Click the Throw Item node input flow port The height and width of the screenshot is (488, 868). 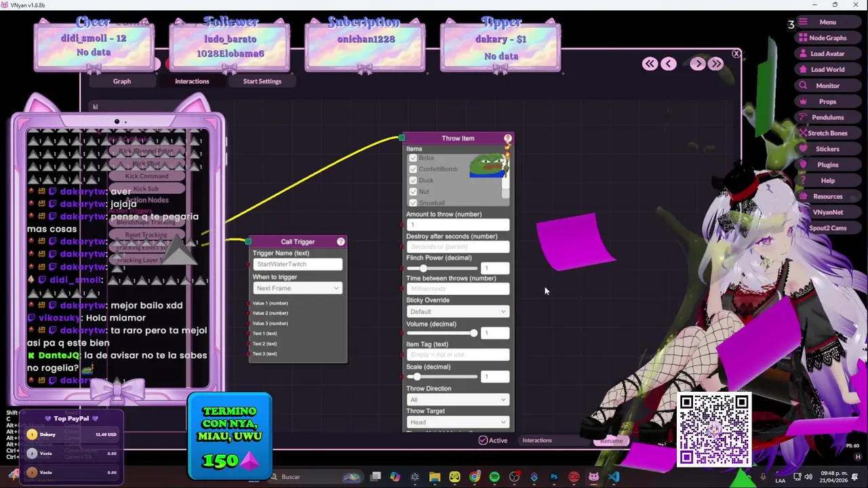coord(401,138)
